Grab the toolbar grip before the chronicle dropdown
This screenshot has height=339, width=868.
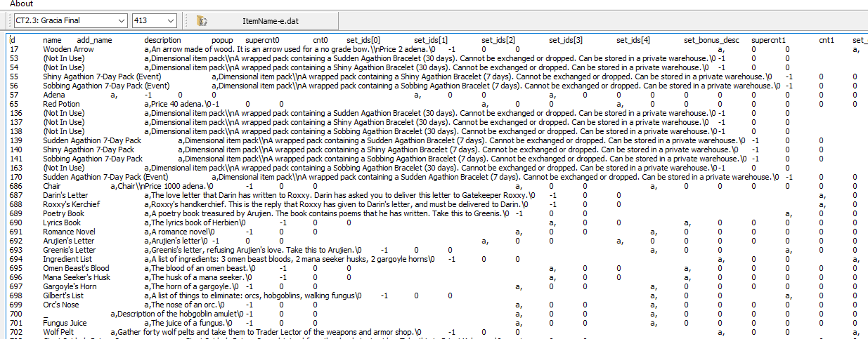tap(6, 21)
